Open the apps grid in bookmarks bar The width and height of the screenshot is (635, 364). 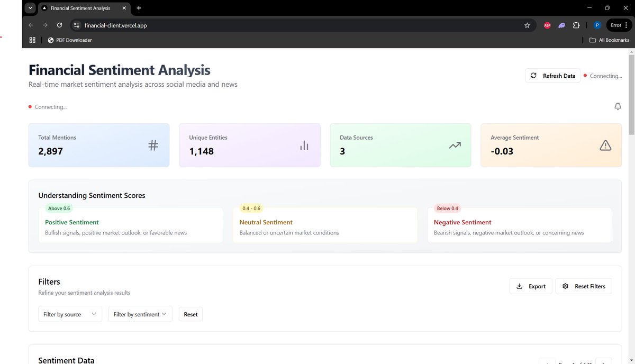[x=32, y=40]
